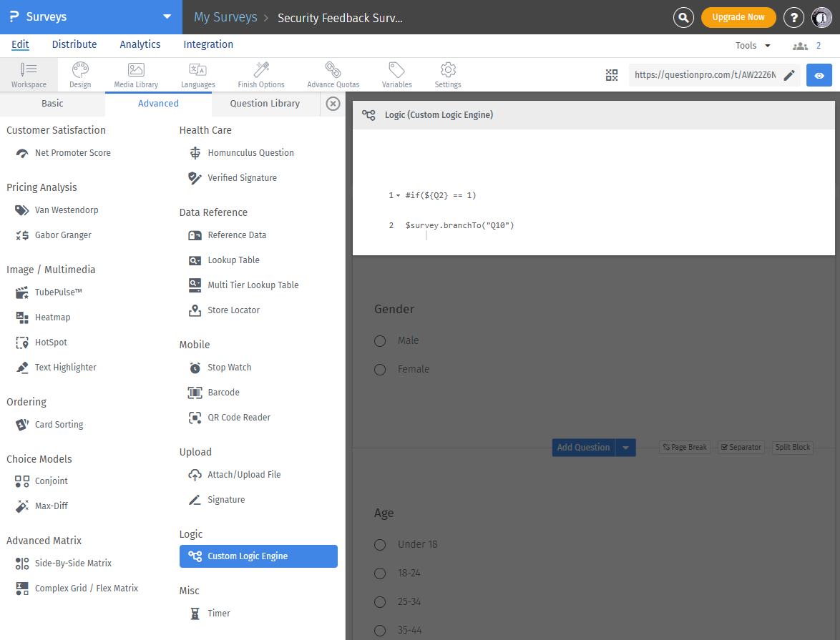Open the Design palette tool
The image size is (840, 640).
[x=80, y=74]
